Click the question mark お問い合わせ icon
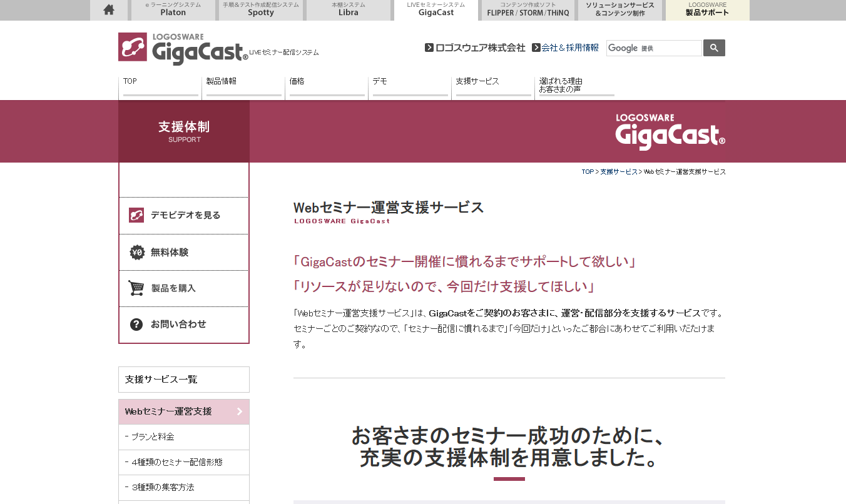The width and height of the screenshot is (846, 504). pos(136,325)
